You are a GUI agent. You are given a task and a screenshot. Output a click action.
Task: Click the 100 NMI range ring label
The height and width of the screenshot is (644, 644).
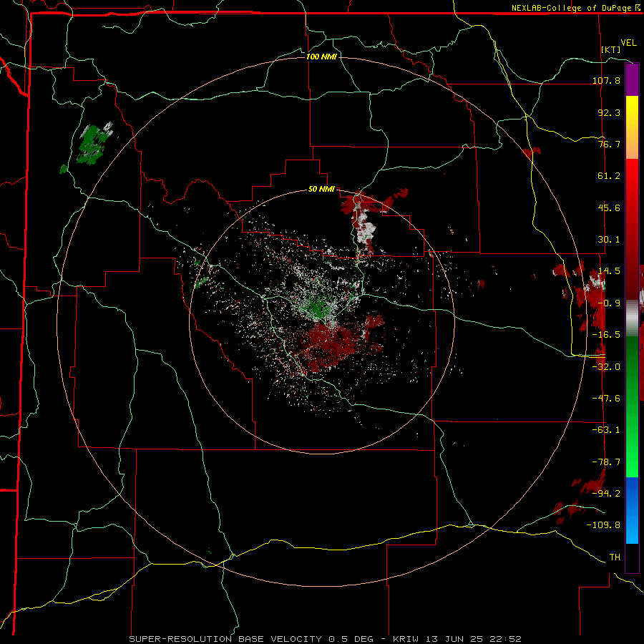321,57
